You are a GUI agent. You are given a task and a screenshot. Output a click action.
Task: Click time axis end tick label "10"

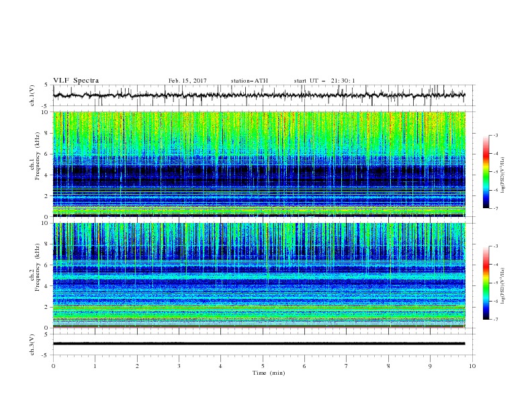472,366
